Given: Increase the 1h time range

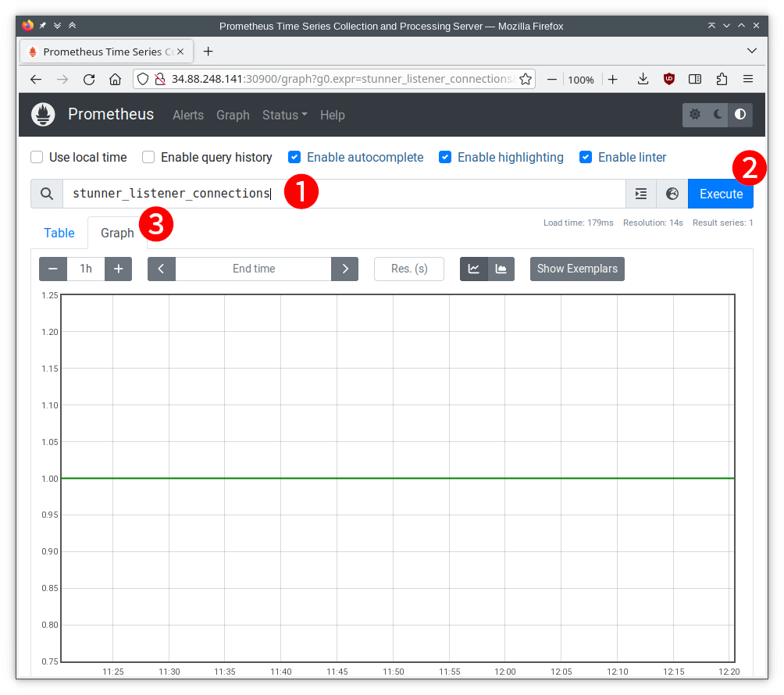Looking at the screenshot, I should [x=119, y=269].
